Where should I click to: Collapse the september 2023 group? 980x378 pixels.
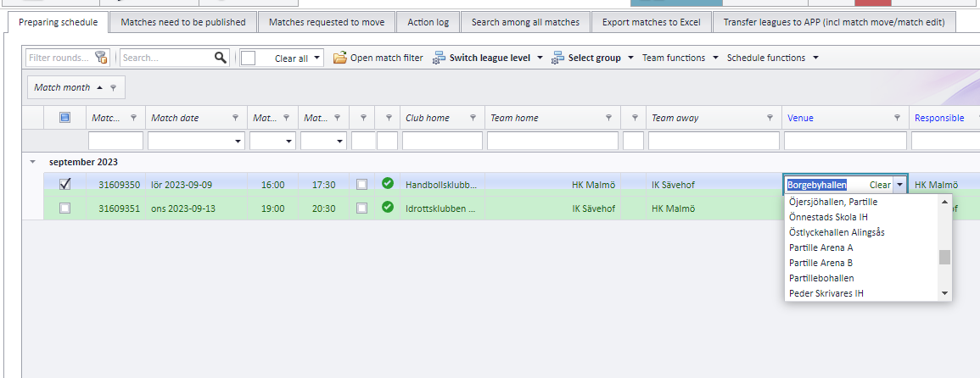pyautogui.click(x=32, y=162)
